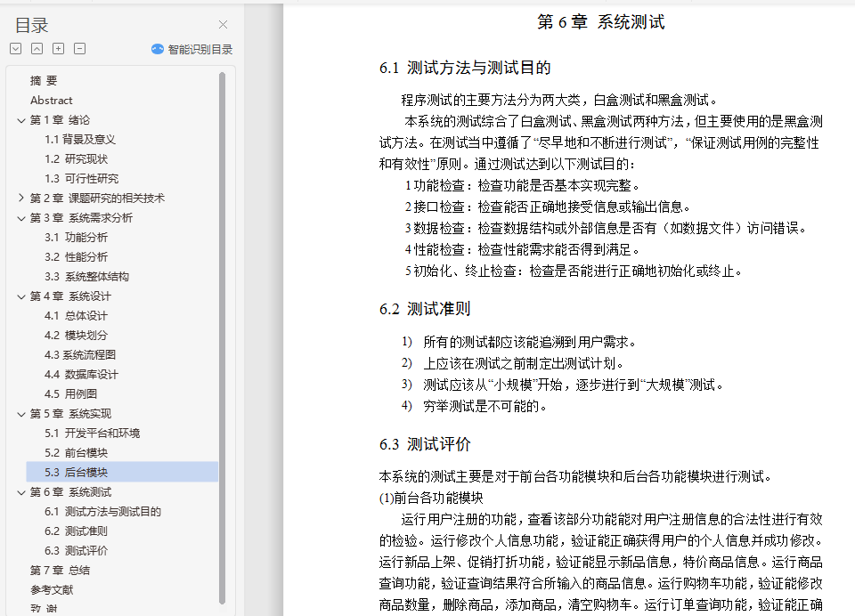Go to 4.3 系统流程图
The width and height of the screenshot is (855, 616).
tap(80, 355)
